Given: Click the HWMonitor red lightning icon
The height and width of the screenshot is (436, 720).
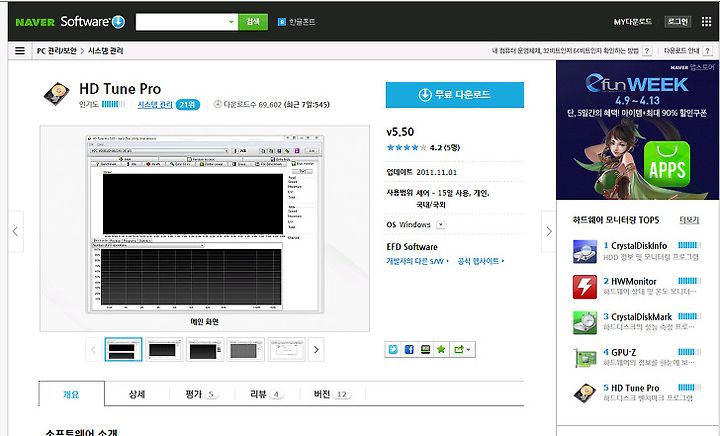Looking at the screenshot, I should tap(585, 287).
